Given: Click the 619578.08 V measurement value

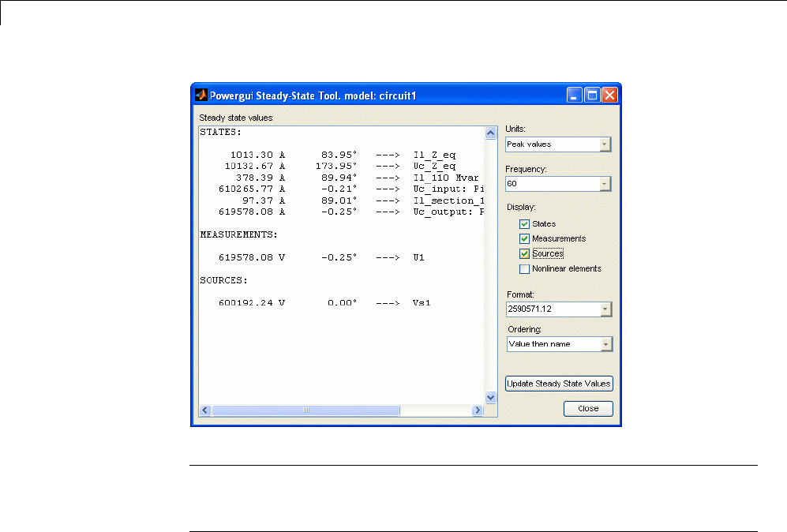Looking at the screenshot, I should 252,257.
